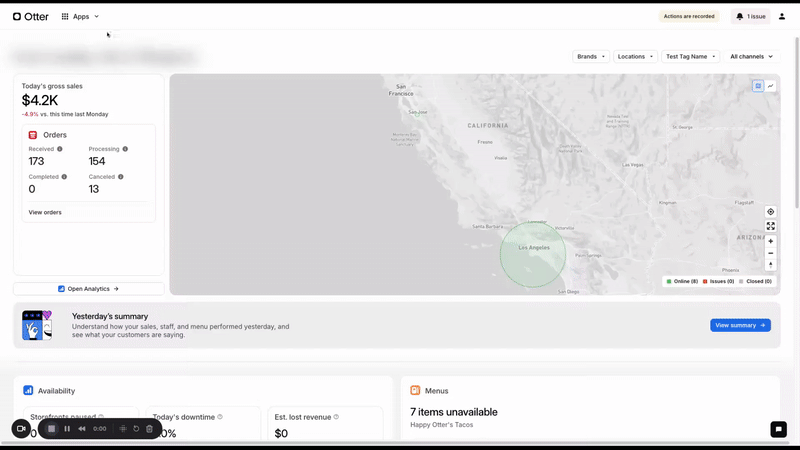Expand the Brands dropdown
This screenshot has height=450, width=800.
click(591, 57)
